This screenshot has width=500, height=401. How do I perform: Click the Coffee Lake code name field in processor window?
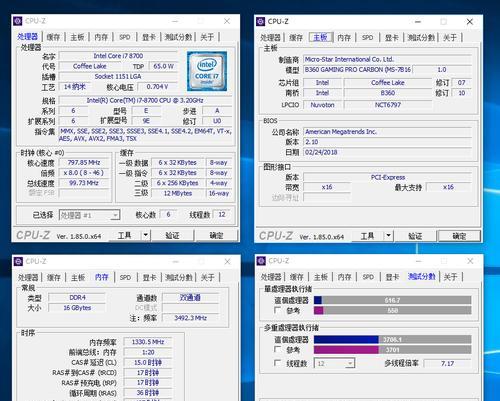(90, 66)
